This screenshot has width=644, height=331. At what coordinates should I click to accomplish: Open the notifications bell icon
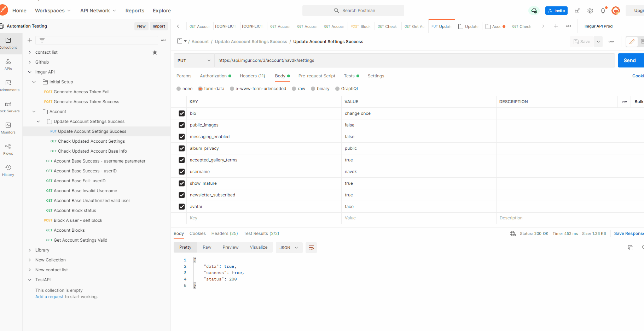(x=603, y=11)
